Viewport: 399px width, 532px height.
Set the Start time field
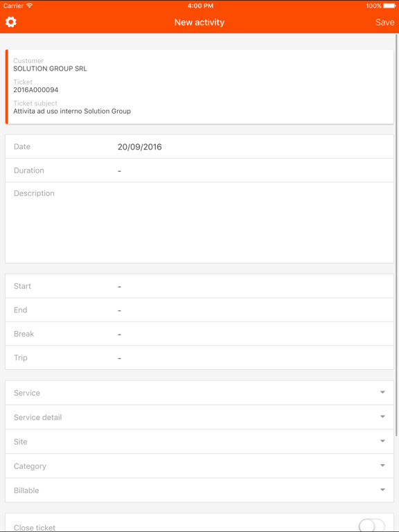pos(199,286)
